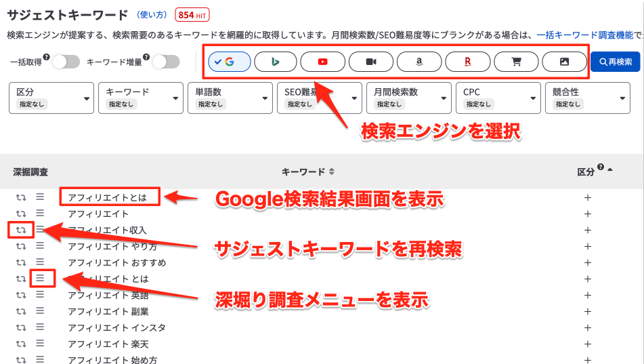Select the YouTube search engine icon
The height and width of the screenshot is (364, 644).
323,62
